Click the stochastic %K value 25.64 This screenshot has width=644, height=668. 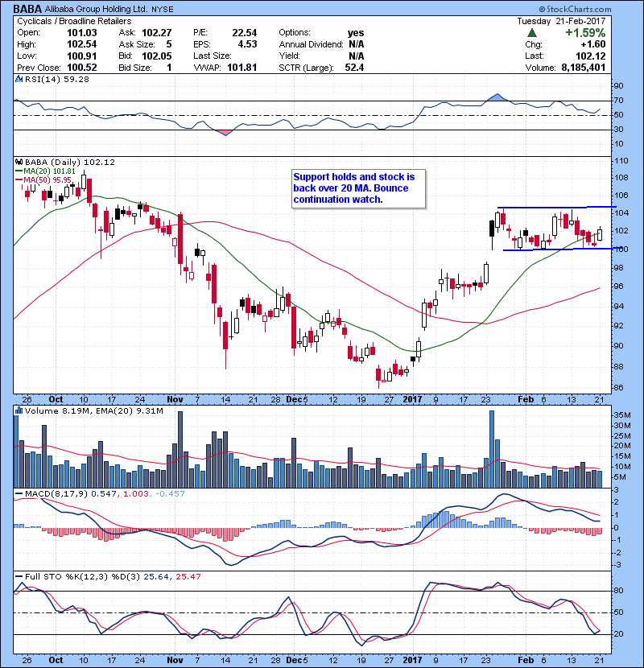[156, 577]
